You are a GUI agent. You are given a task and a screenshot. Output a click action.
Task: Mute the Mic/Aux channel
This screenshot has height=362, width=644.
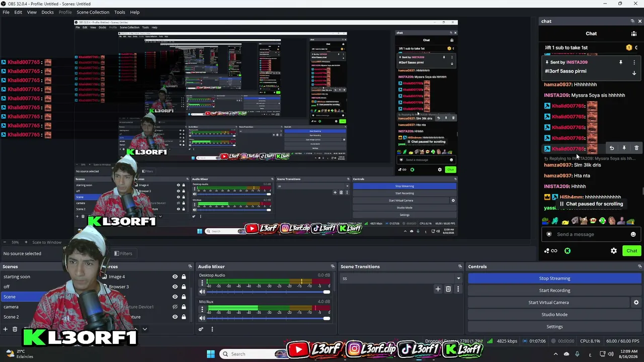(202, 318)
